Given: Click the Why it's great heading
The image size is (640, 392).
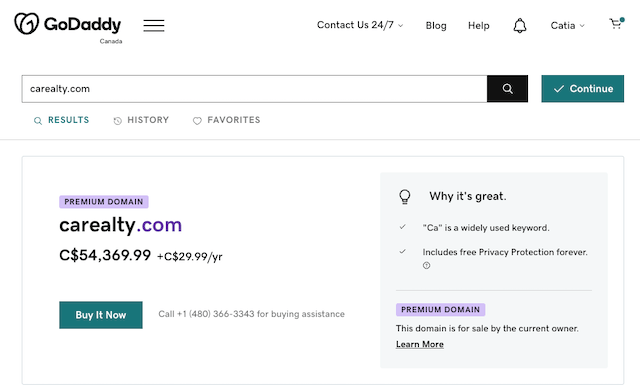Looking at the screenshot, I should click(x=468, y=196).
